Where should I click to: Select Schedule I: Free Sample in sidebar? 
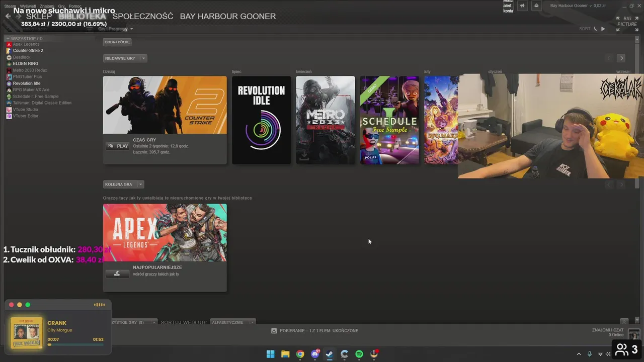(x=36, y=97)
